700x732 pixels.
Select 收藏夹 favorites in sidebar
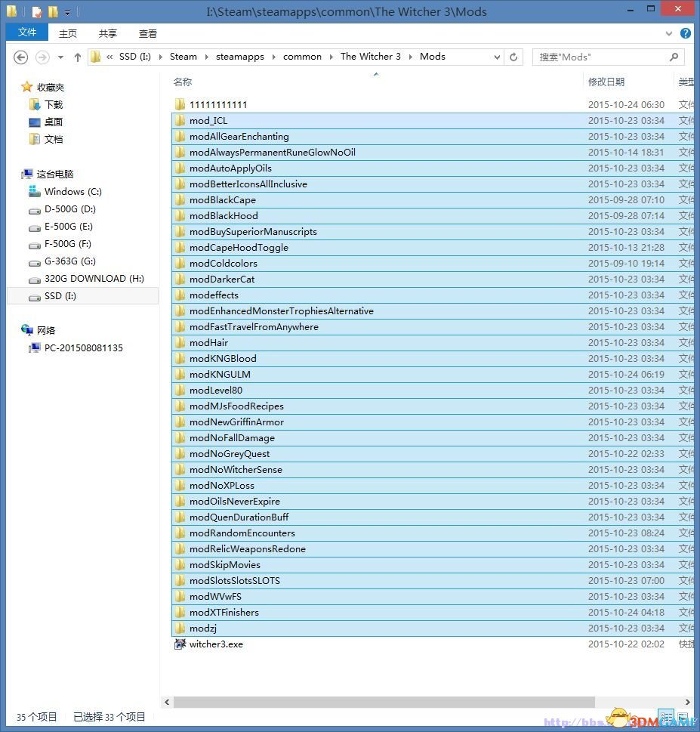pyautogui.click(x=51, y=88)
